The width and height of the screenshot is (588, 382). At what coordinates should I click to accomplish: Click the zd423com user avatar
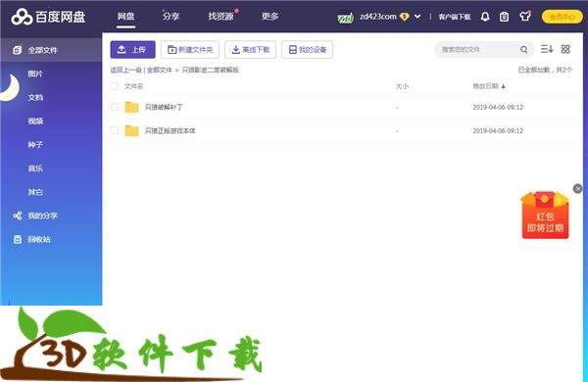click(x=345, y=17)
